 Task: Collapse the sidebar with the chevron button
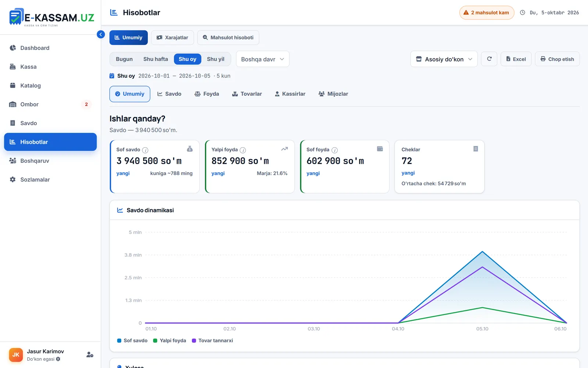101,35
